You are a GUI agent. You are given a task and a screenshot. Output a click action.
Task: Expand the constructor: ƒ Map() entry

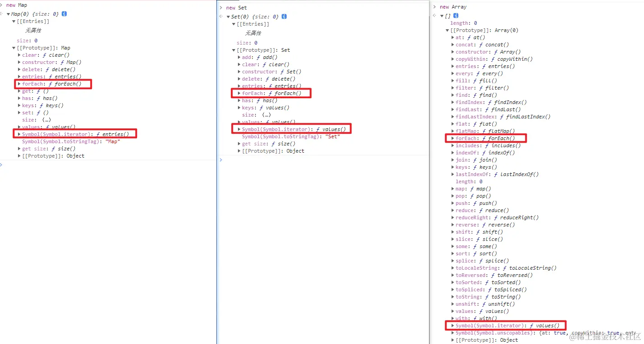point(19,62)
